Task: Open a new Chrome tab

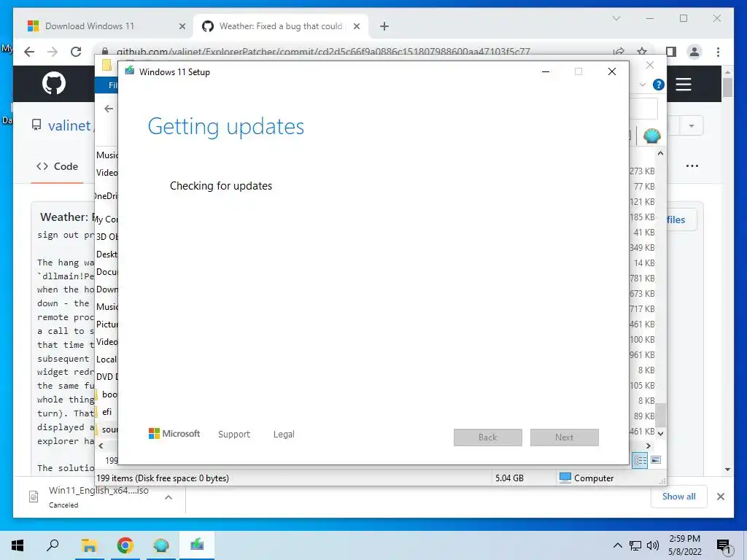Action: coord(384,26)
